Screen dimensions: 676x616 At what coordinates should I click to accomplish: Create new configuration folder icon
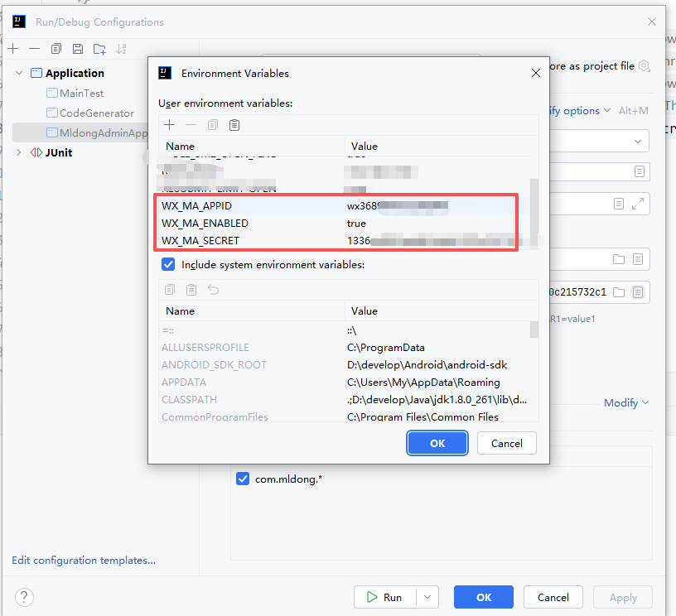pos(99,49)
